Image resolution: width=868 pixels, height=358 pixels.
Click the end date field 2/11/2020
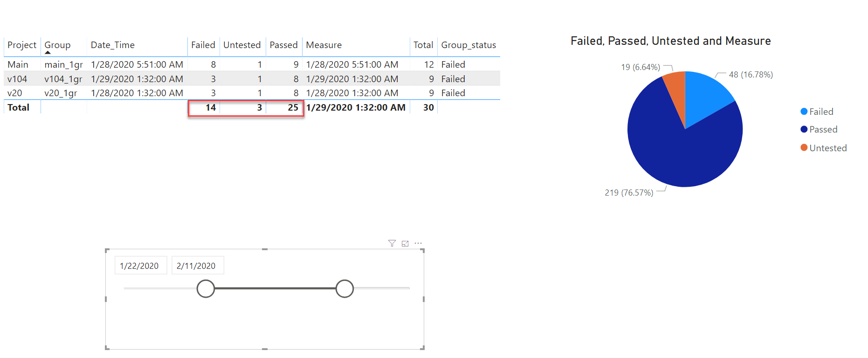(198, 266)
